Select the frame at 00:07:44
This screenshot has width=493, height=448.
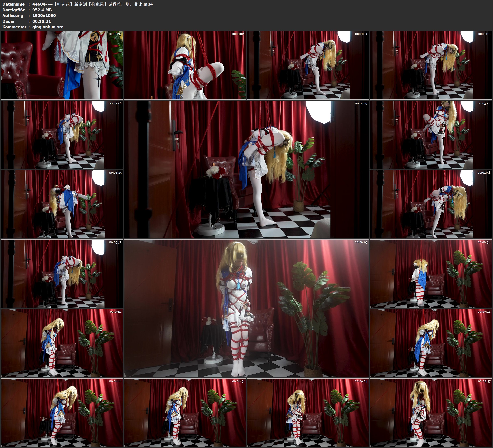tap(431, 343)
